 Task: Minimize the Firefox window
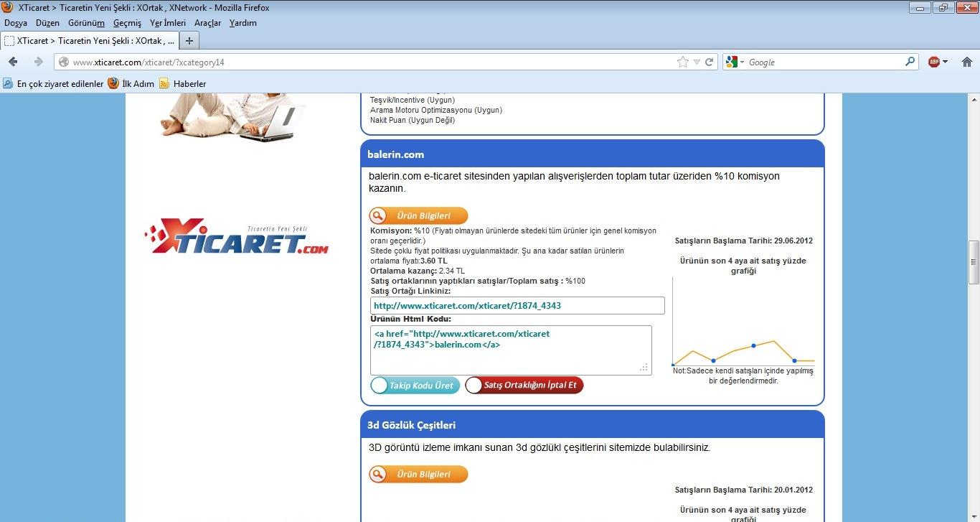click(x=920, y=7)
